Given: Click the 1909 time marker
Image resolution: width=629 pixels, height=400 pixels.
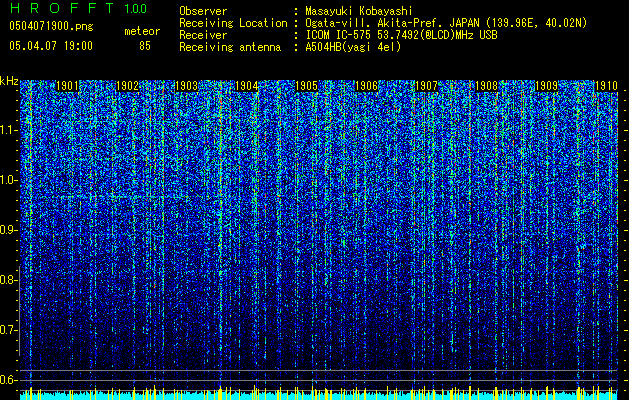Looking at the screenshot, I should pos(546,86).
